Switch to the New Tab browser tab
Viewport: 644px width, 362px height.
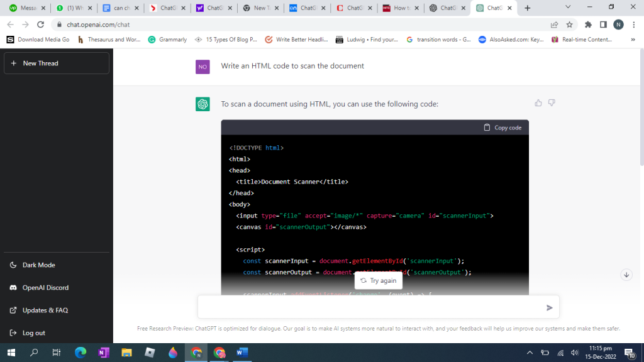[259, 8]
